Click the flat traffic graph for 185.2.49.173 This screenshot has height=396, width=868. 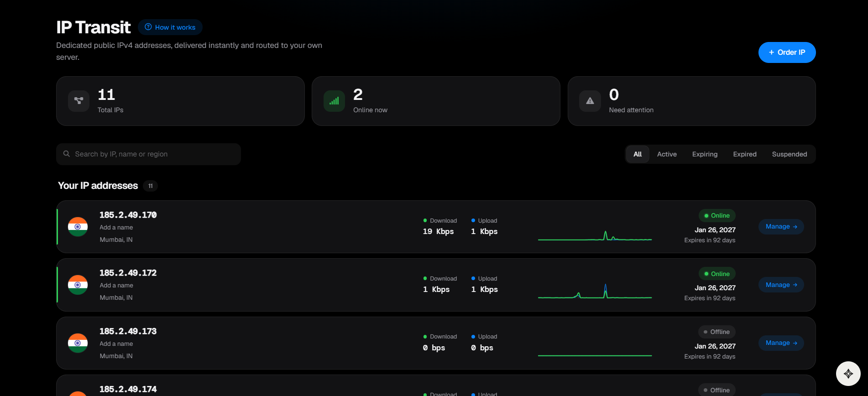pyautogui.click(x=595, y=355)
